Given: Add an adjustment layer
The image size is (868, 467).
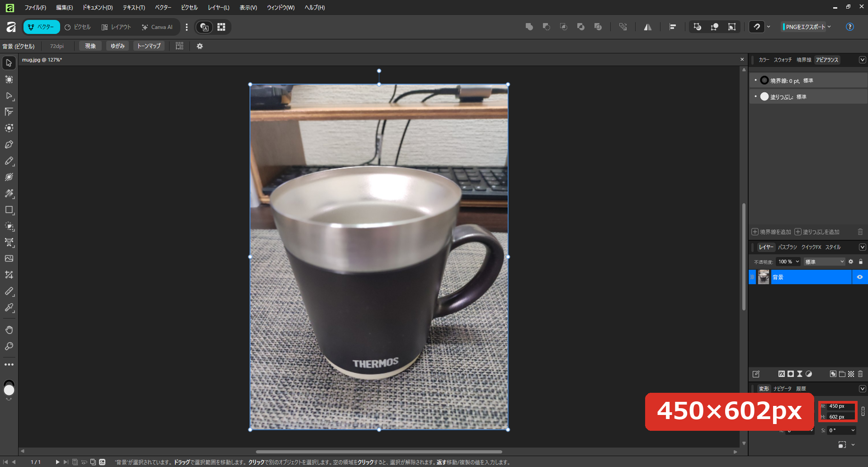Looking at the screenshot, I should coord(809,374).
